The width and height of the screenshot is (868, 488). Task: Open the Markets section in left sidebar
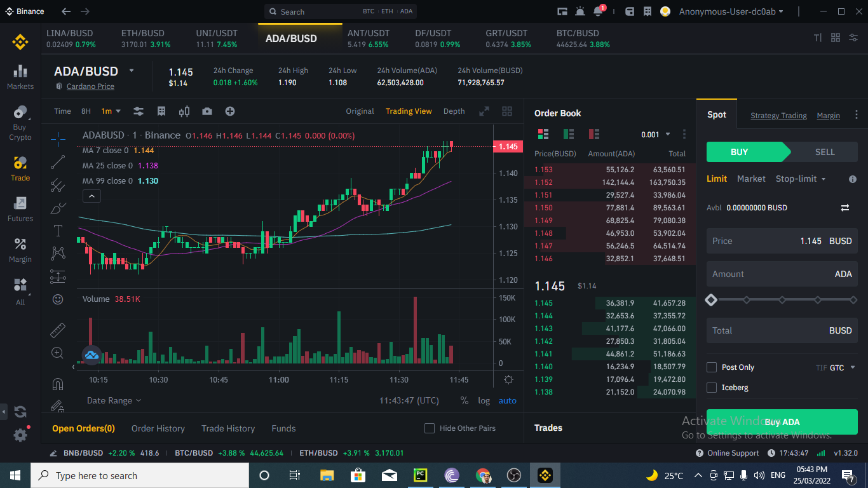(x=20, y=76)
